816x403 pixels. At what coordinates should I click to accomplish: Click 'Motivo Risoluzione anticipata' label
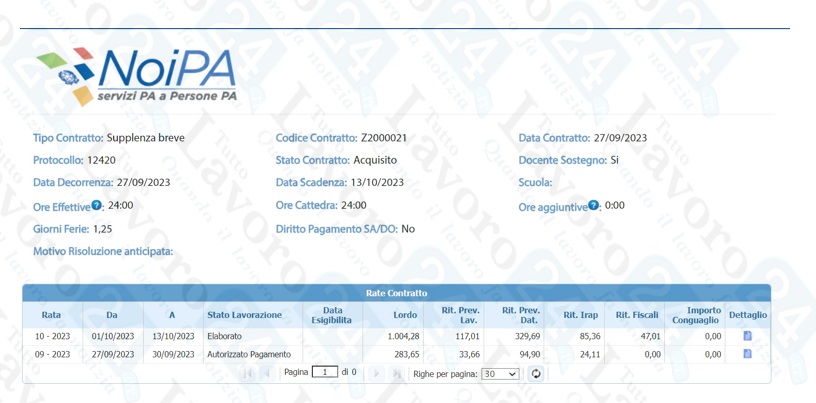pos(103,251)
